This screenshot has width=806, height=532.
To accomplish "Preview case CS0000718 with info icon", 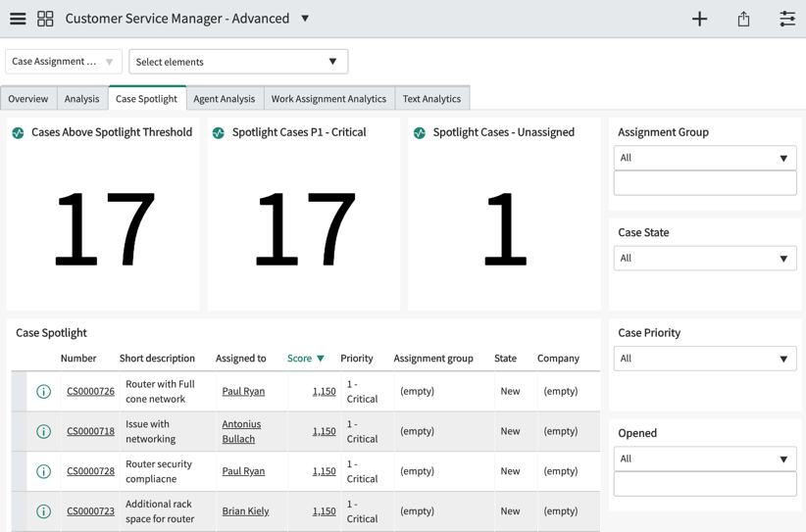I will click(x=44, y=431).
